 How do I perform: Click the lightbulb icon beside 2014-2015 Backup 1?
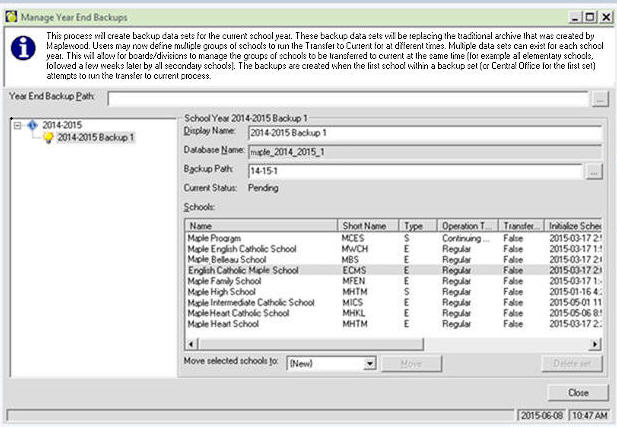(47, 137)
